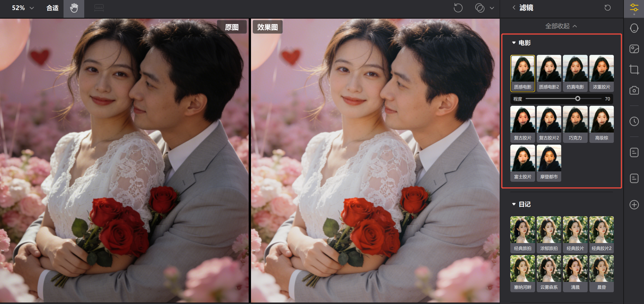
Task: Select the 富士胶片 filter preset
Action: click(522, 163)
